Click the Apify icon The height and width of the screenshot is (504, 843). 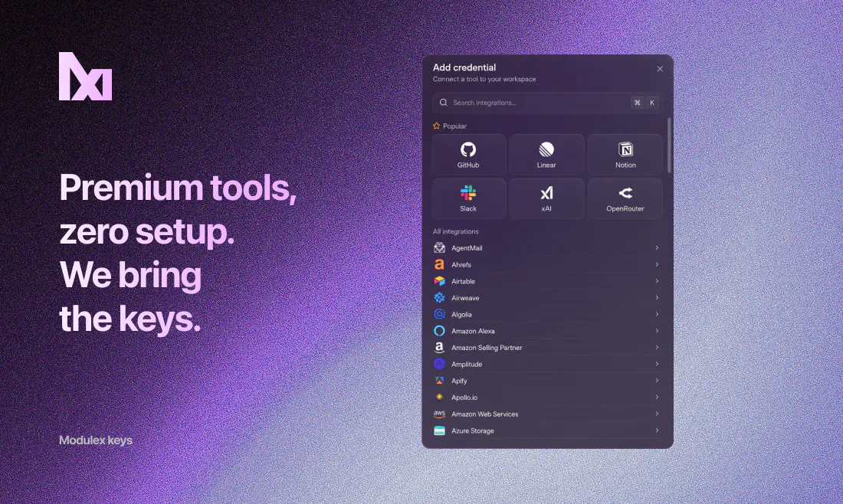coord(439,381)
